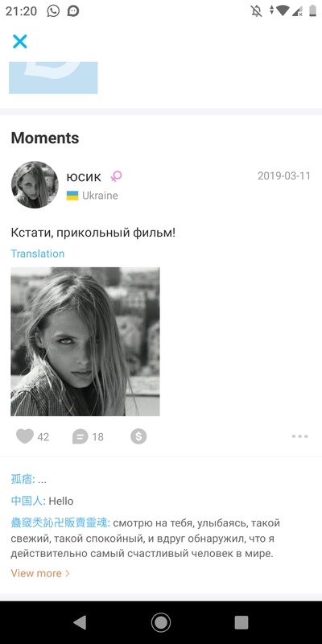
Task: Open юсик's round profile avatar
Action: pos(35,185)
